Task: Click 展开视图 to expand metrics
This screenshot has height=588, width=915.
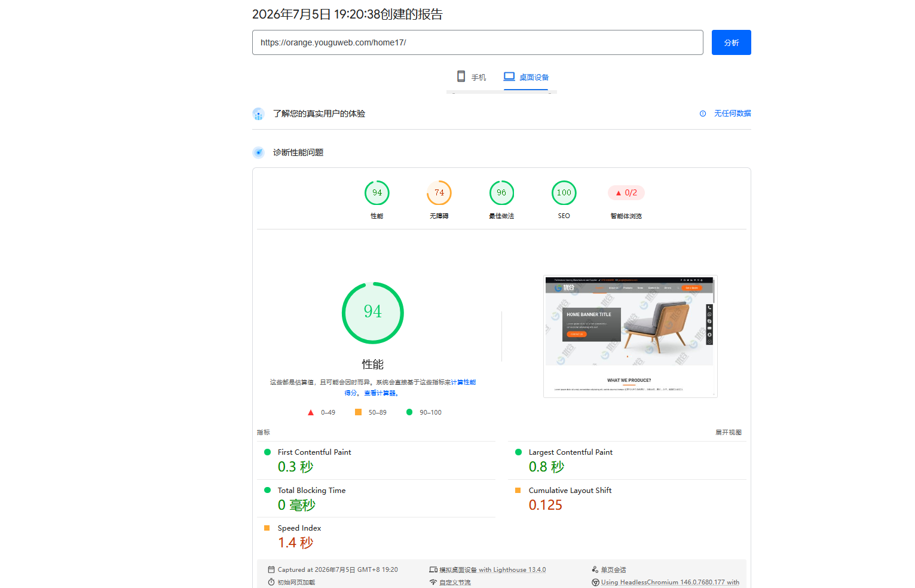Action: pos(729,433)
